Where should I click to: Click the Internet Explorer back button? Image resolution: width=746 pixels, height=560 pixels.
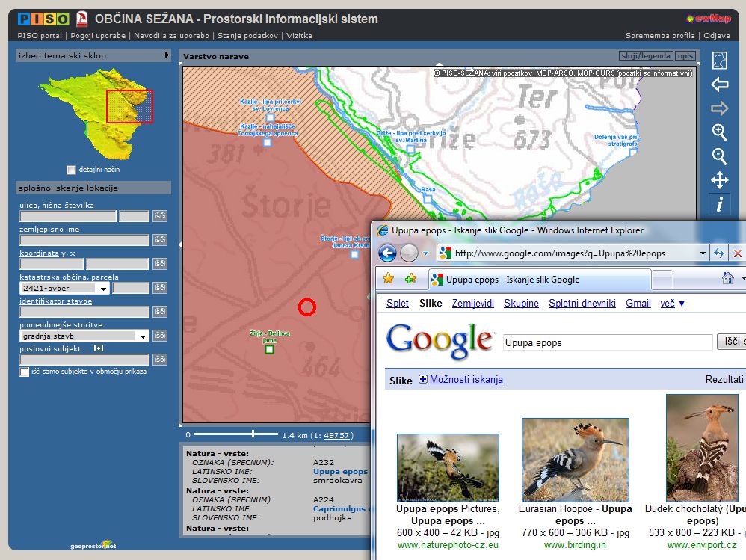(x=387, y=253)
